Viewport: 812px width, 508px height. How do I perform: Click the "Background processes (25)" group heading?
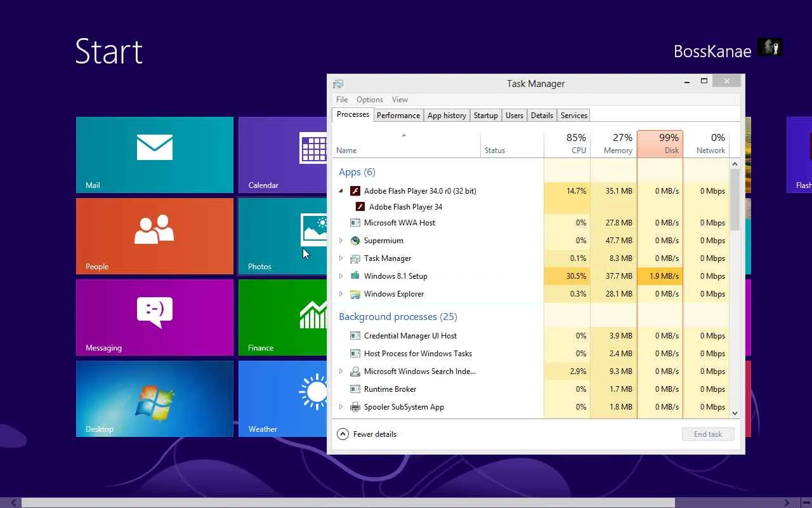[x=398, y=317]
